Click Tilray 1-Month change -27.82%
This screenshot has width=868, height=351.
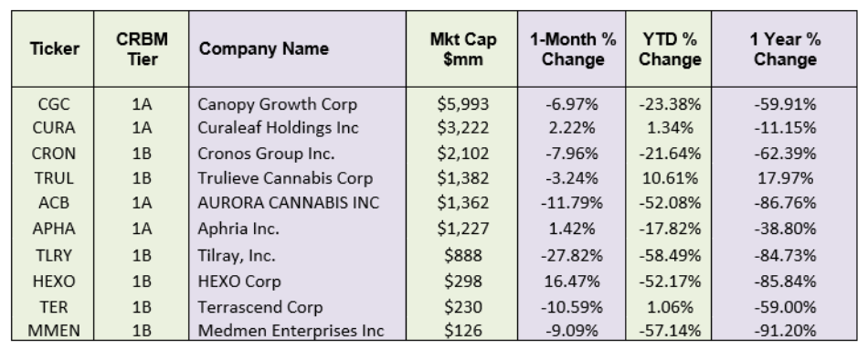click(x=571, y=255)
